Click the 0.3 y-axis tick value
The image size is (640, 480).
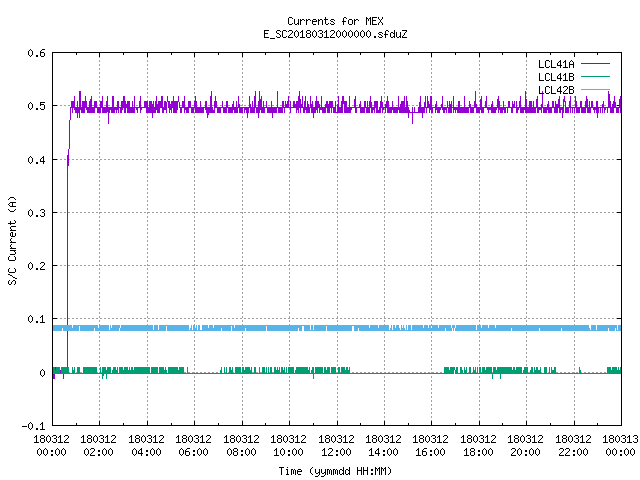pos(36,213)
